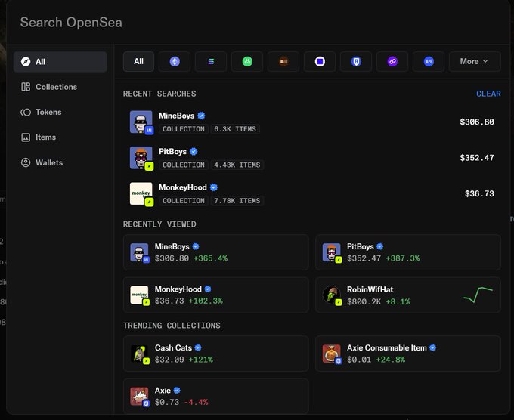Image resolution: width=514 pixels, height=420 pixels.
Task: Click the $800.2K value for RobinWifHat
Action: click(x=364, y=301)
